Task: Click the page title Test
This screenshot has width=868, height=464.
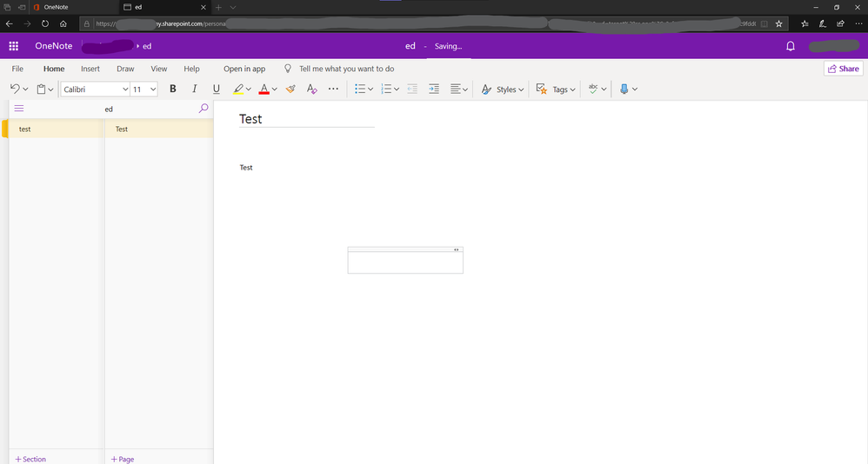Action: click(x=250, y=119)
